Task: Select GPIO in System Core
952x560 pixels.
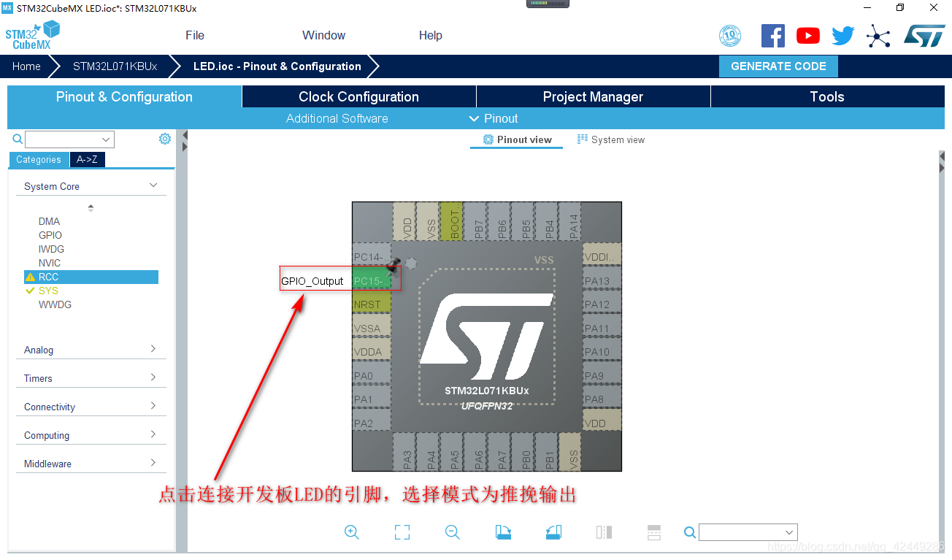Action: point(50,235)
